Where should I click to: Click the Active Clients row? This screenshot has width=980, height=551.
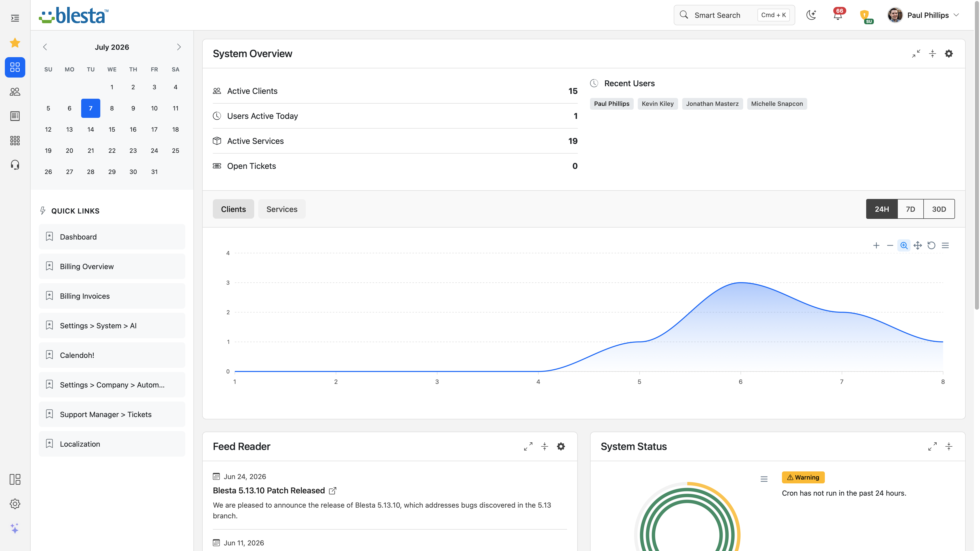(395, 91)
